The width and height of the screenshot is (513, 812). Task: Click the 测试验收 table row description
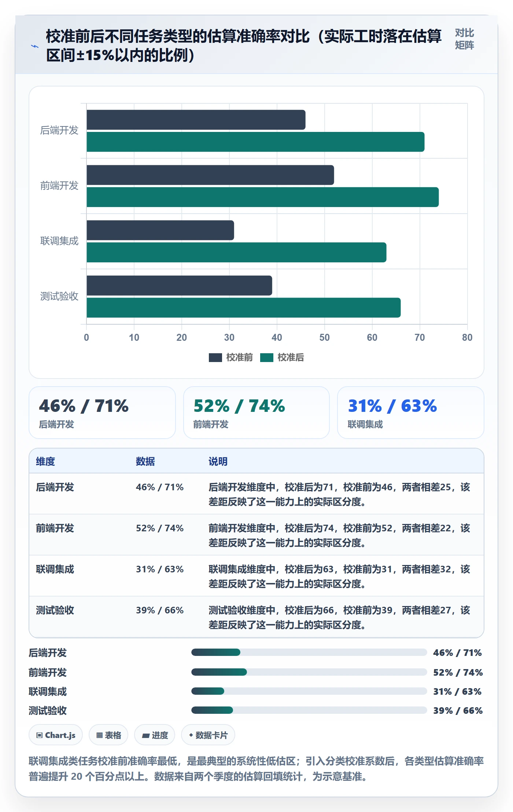click(339, 617)
